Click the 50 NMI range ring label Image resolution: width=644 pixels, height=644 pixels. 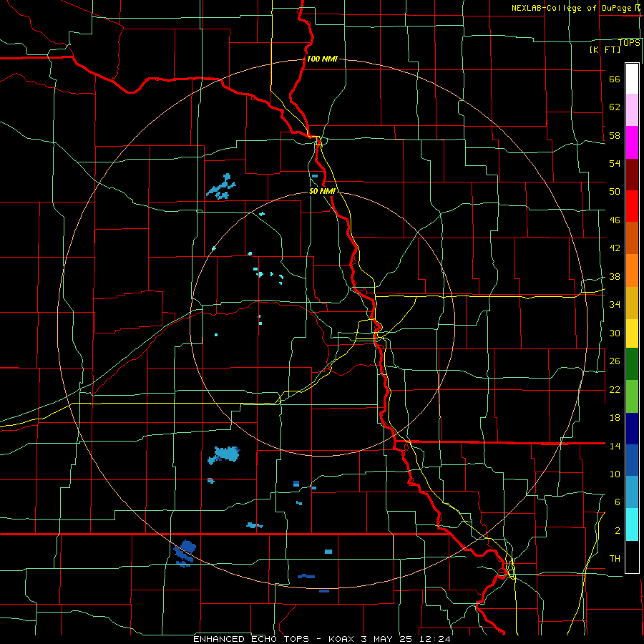point(322,191)
